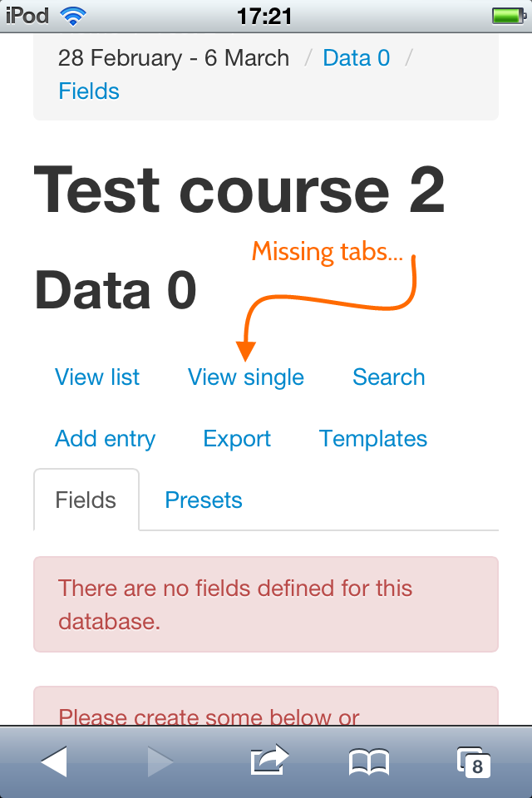
Task: Follow the Fields breadcrumb link
Action: tap(89, 91)
